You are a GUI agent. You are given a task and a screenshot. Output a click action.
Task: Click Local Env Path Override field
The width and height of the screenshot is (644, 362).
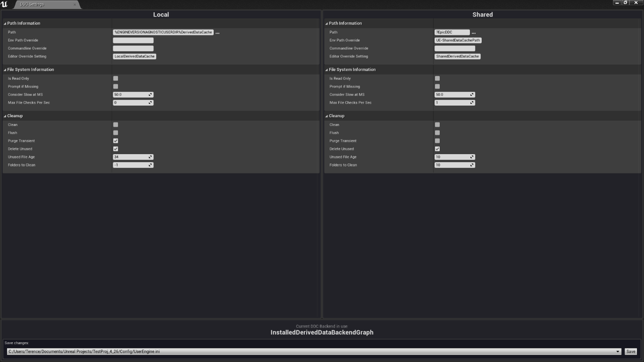coord(133,40)
